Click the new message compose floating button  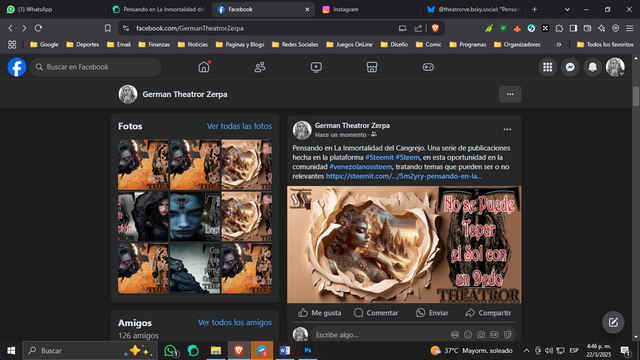point(613,322)
